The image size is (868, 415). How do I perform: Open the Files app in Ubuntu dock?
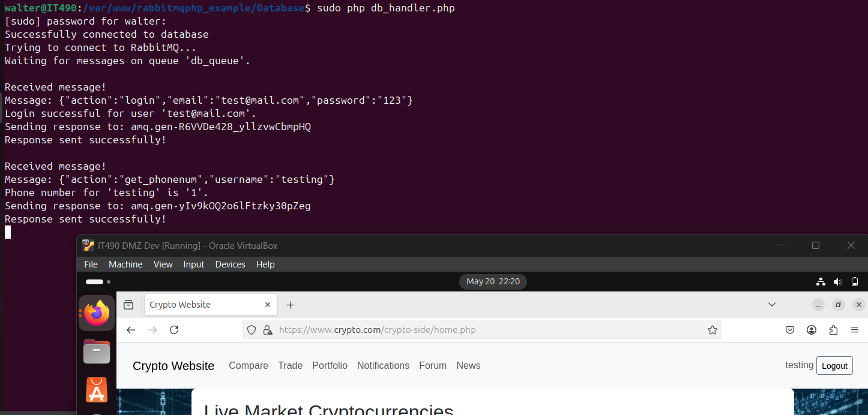[97, 351]
